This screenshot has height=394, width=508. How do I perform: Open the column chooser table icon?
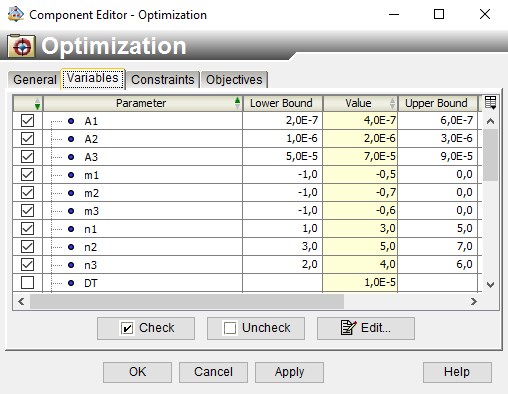click(x=491, y=103)
